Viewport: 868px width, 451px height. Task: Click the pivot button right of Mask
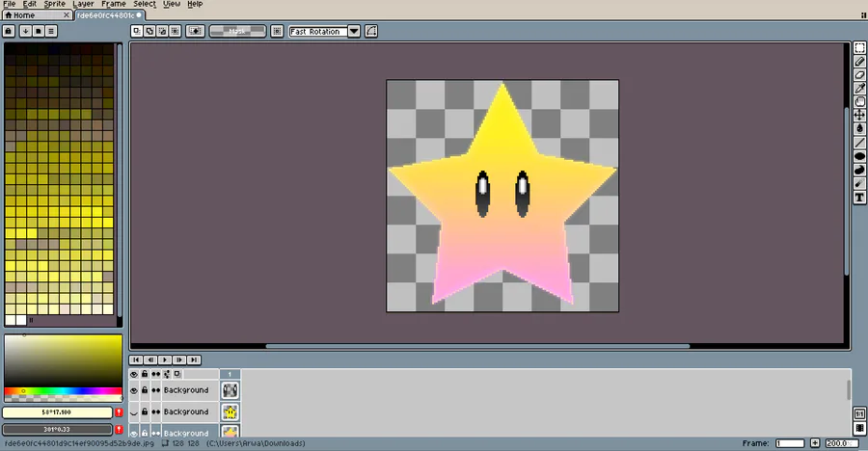[278, 31]
